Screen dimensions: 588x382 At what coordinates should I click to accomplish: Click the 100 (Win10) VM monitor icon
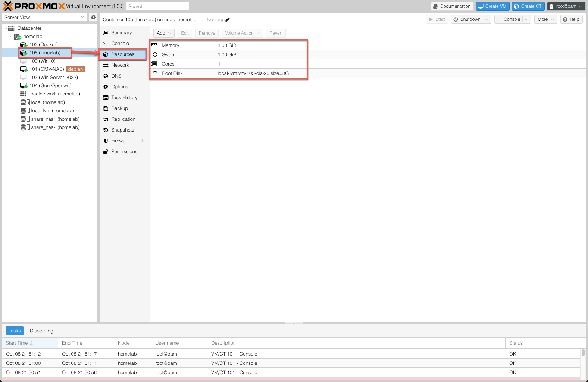[23, 61]
